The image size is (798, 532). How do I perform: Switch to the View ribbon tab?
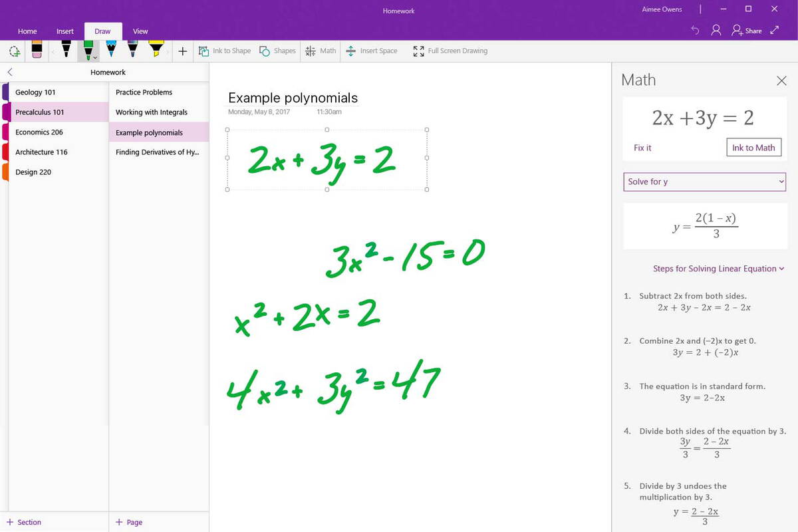click(140, 31)
